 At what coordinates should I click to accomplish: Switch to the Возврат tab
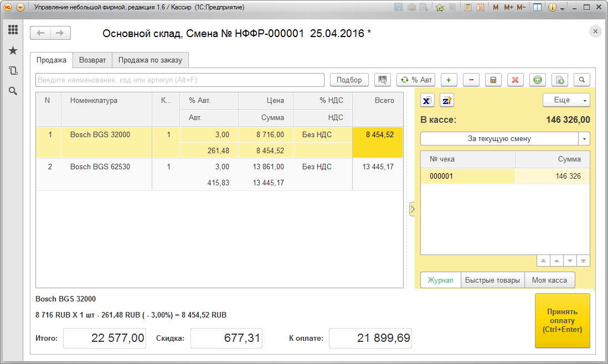(x=92, y=60)
